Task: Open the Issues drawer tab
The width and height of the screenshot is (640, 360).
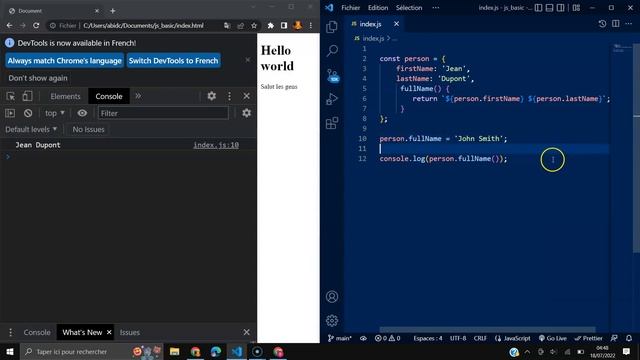Action: [130, 332]
